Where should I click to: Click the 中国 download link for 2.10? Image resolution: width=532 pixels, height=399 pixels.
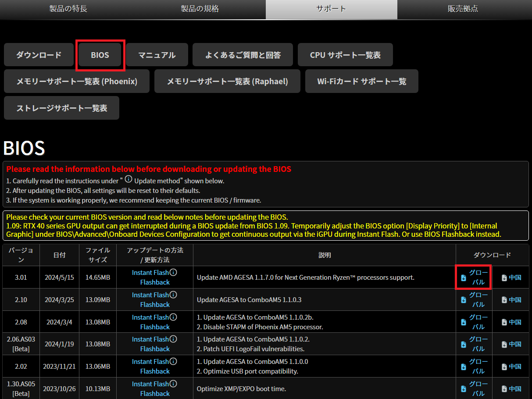click(515, 300)
